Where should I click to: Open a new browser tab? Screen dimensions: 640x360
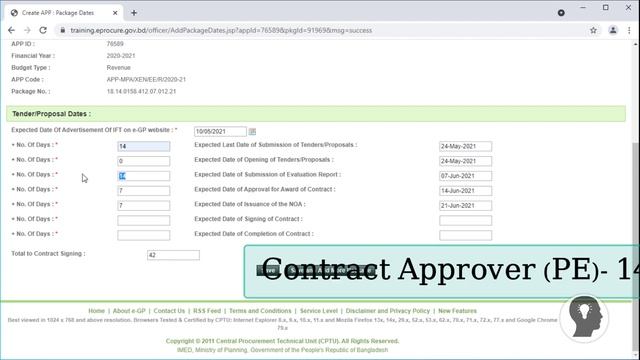point(134,13)
